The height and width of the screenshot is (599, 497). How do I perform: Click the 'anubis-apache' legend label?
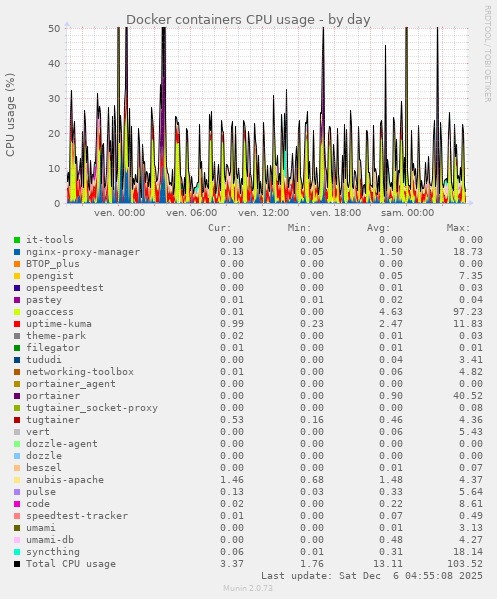[65, 479]
